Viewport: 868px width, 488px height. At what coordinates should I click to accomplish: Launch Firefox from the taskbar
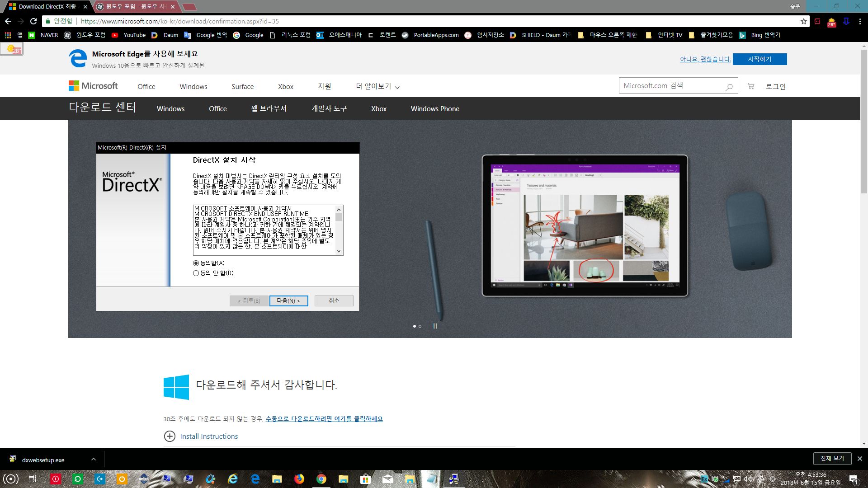(x=299, y=479)
